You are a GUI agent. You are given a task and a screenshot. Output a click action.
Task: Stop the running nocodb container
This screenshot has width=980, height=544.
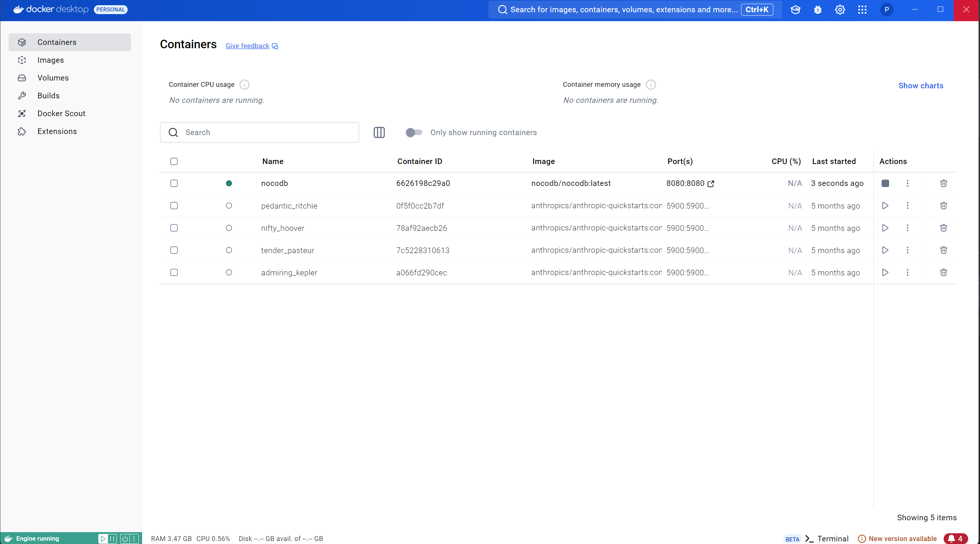(x=885, y=183)
